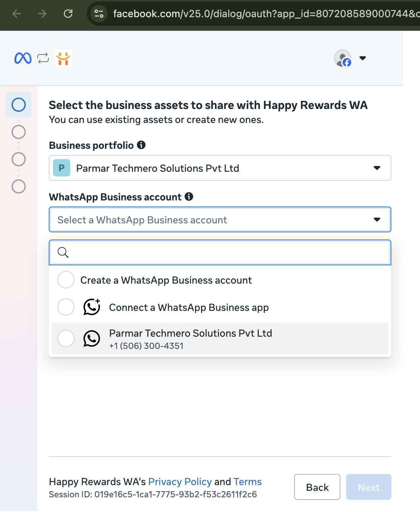
Task: Click the browser forward arrow
Action: point(42,14)
